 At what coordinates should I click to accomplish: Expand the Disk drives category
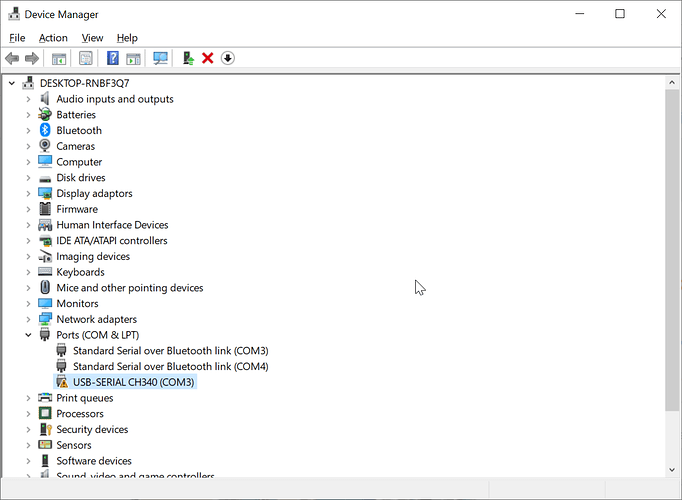[28, 177]
